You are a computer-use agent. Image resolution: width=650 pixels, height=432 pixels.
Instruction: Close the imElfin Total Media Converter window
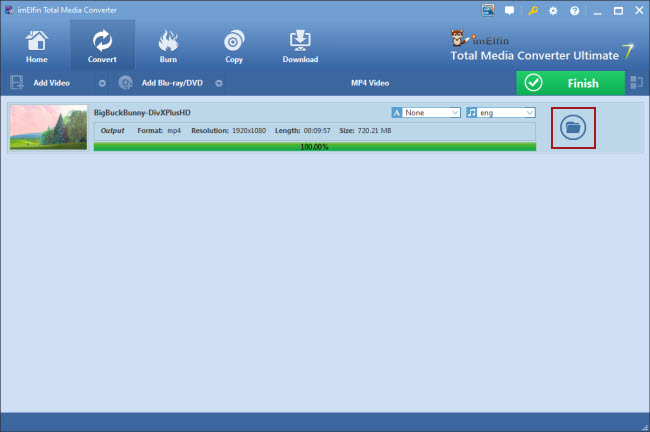[639, 10]
